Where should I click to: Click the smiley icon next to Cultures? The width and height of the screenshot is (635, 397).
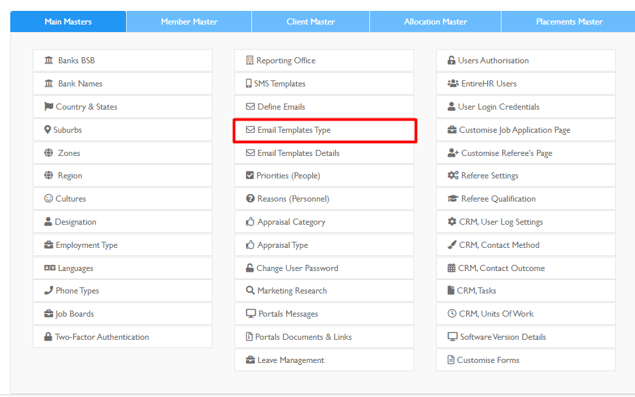pos(49,198)
